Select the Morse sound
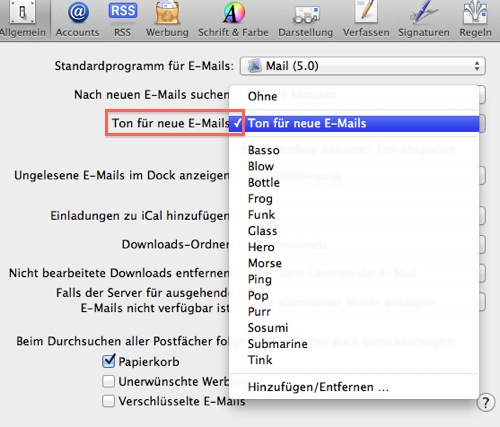This screenshot has width=500, height=427. point(354,263)
